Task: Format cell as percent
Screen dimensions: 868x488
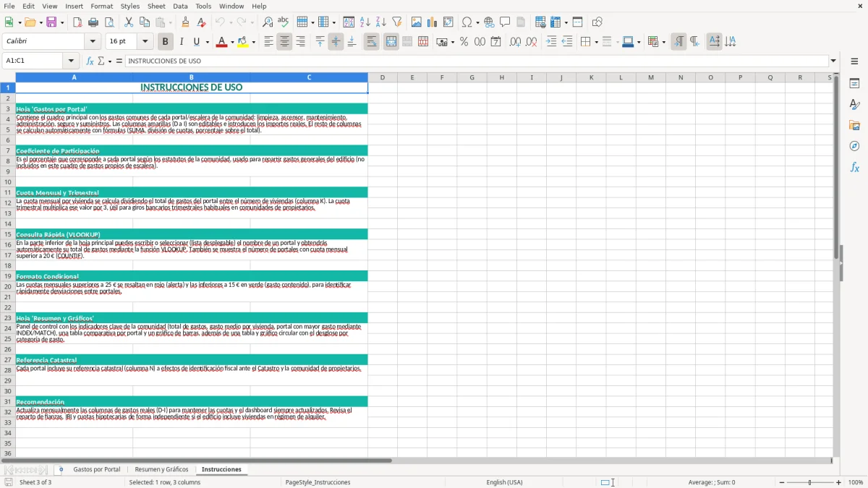Action: 464,42
